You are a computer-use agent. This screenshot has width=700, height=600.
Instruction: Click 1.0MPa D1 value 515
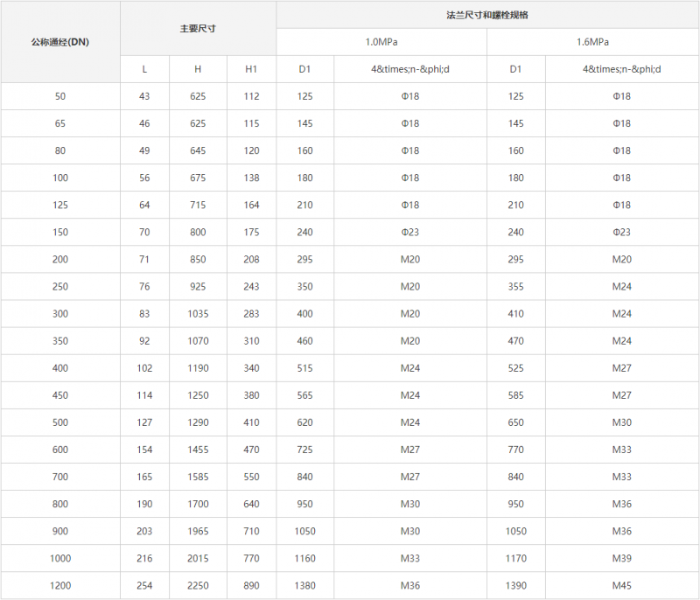click(304, 368)
